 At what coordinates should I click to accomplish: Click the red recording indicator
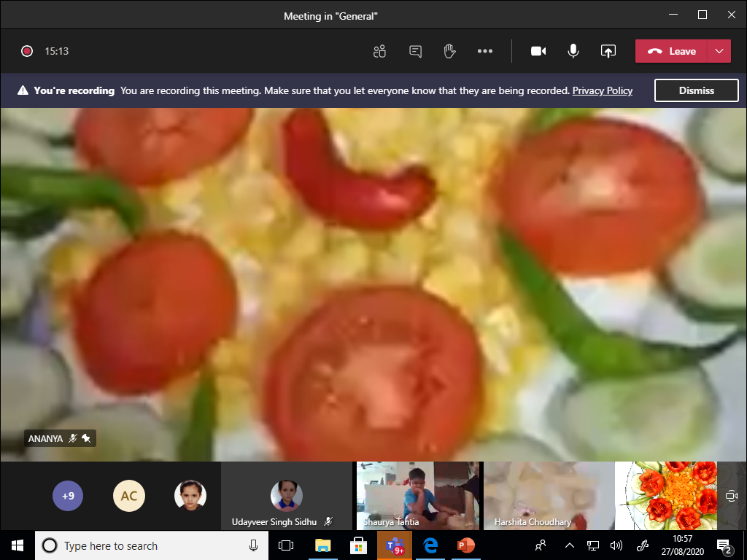coord(27,51)
